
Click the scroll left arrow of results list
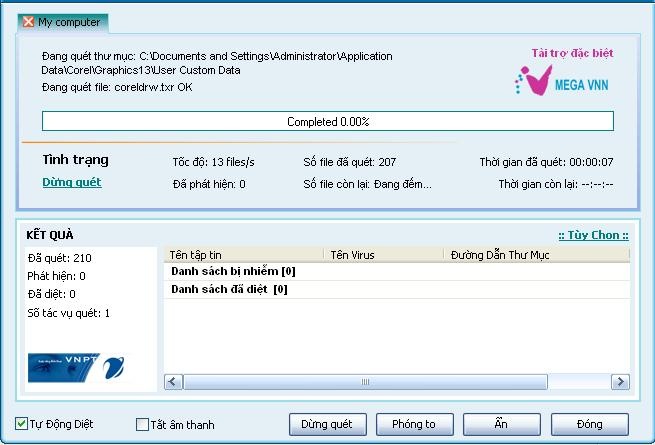pos(173,381)
